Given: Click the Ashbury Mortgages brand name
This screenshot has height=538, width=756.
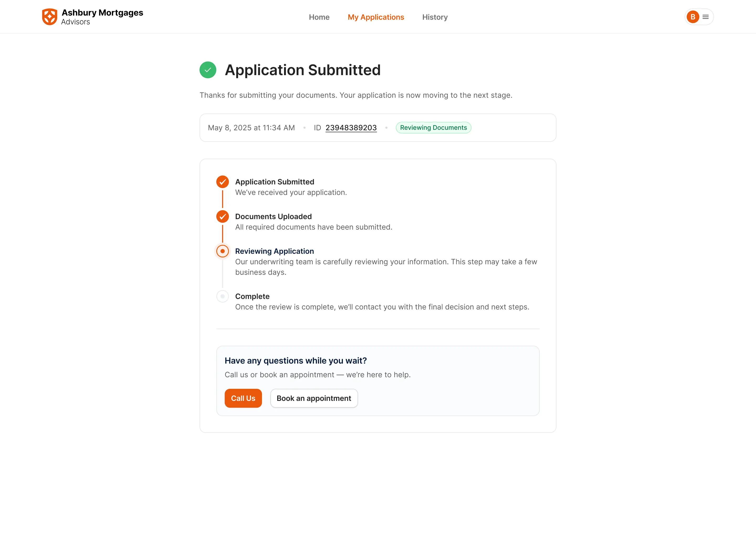Looking at the screenshot, I should [x=102, y=13].
